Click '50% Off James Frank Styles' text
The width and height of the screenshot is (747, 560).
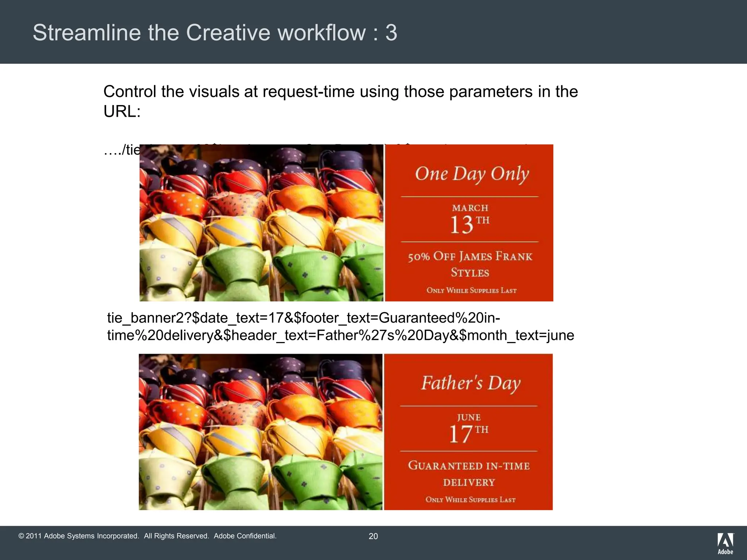pyautogui.click(x=470, y=264)
